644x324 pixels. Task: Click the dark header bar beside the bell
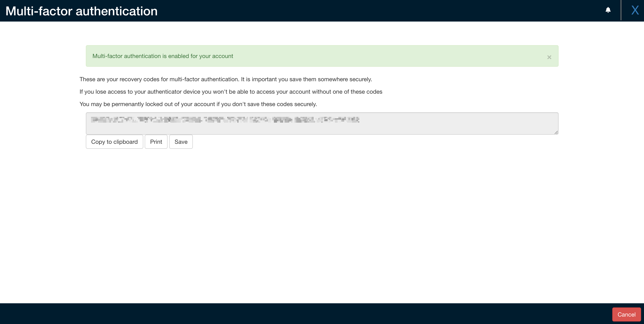point(375,11)
